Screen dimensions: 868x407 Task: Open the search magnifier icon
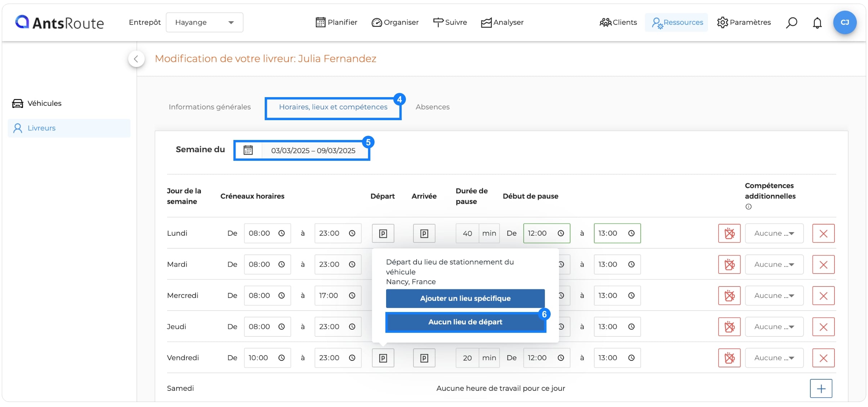791,23
